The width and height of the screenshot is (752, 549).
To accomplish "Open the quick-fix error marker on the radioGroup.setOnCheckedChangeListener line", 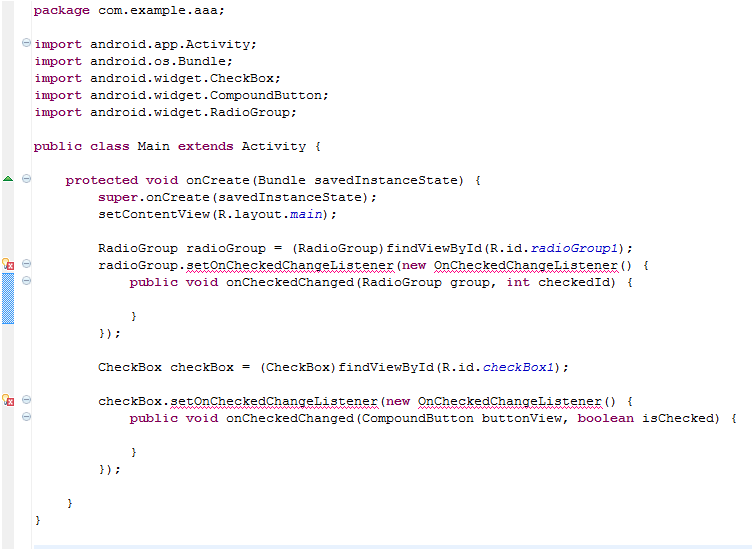I will coord(8,264).
